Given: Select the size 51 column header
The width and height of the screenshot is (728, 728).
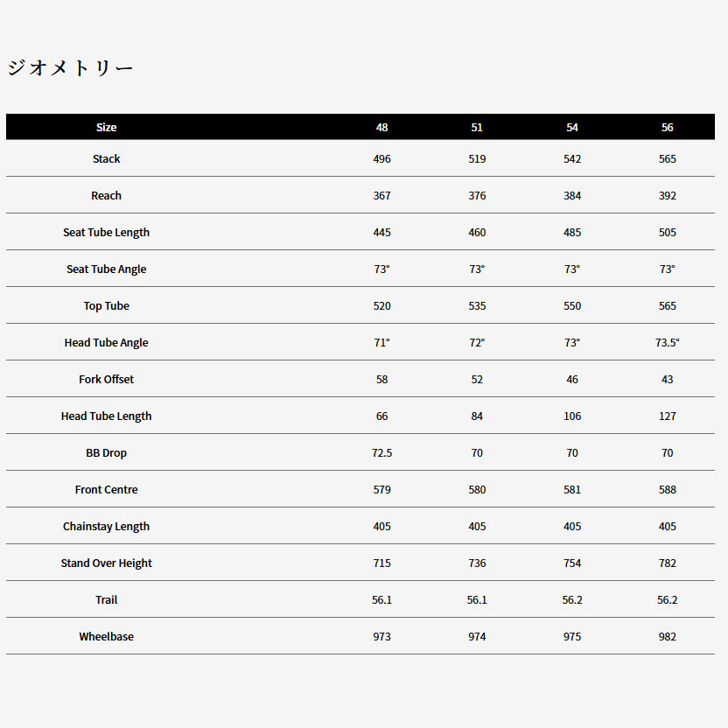Looking at the screenshot, I should [x=477, y=127].
